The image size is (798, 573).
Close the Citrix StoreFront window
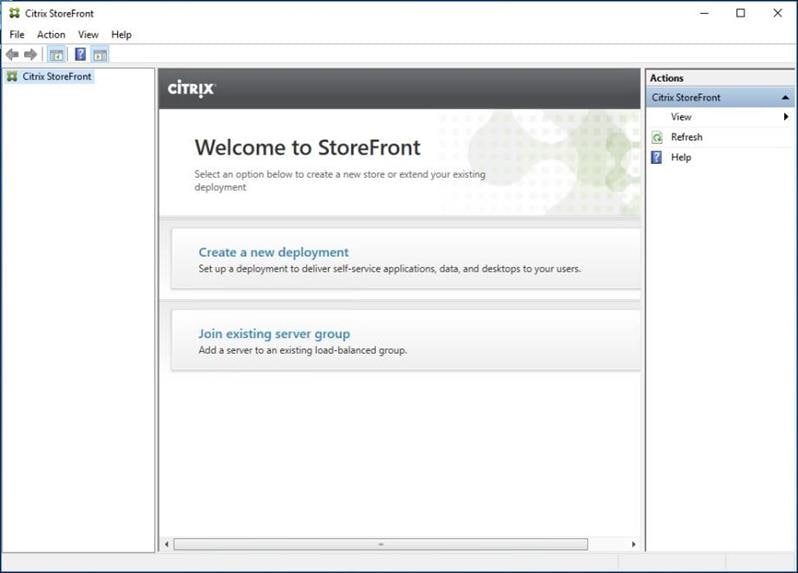click(778, 13)
